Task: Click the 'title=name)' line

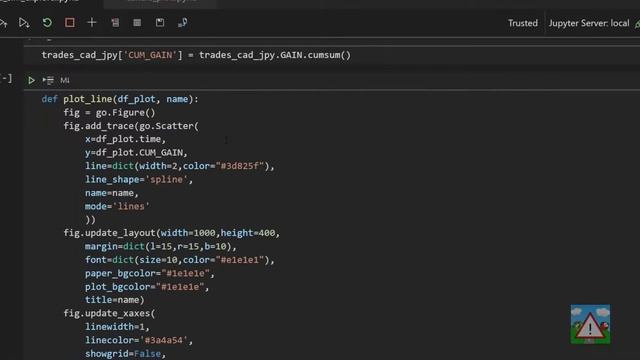Action: [114, 300]
